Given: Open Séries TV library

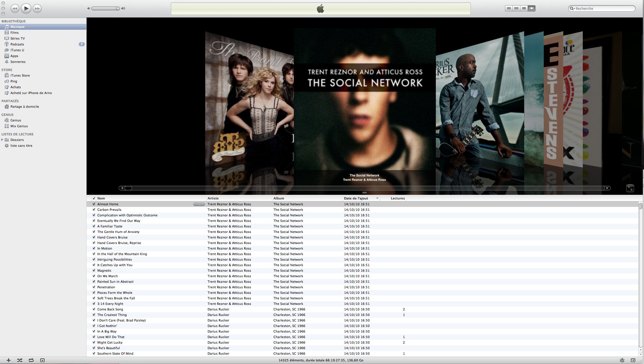Looking at the screenshot, I should coord(43,38).
